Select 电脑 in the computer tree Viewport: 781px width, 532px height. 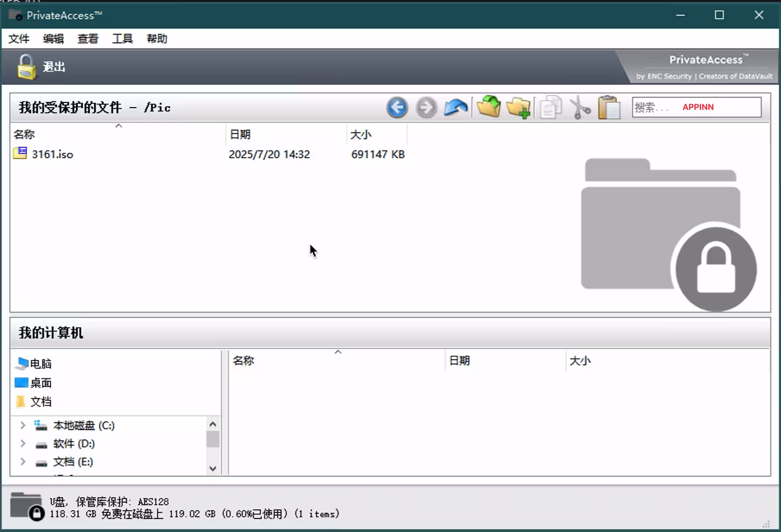(41, 364)
